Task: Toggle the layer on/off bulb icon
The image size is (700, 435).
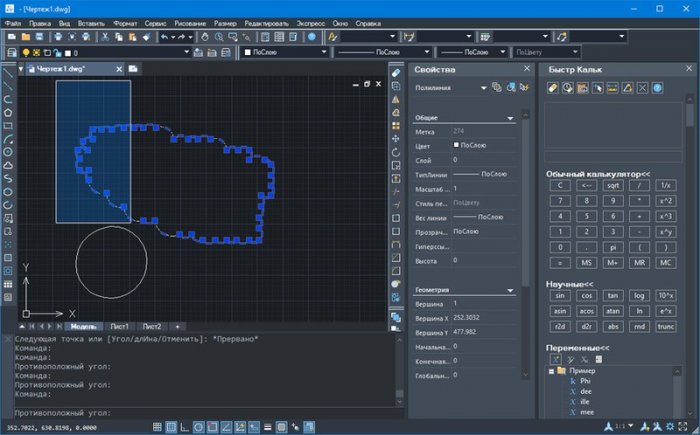Action: pyautogui.click(x=26, y=51)
